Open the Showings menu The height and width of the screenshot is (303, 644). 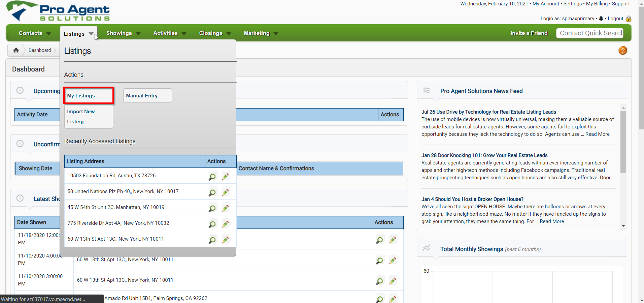tap(119, 33)
